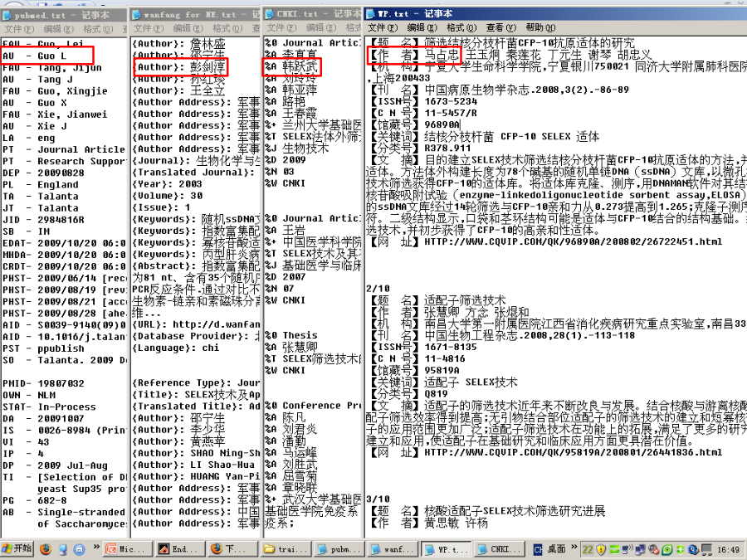The image size is (747, 560).
Task: Open the yellow security shield tray icon
Action: click(601, 550)
